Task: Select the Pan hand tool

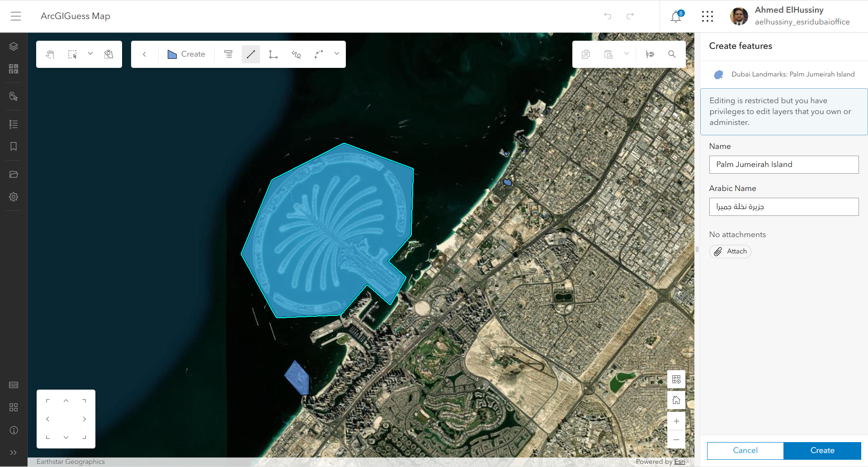Action: 50,54
